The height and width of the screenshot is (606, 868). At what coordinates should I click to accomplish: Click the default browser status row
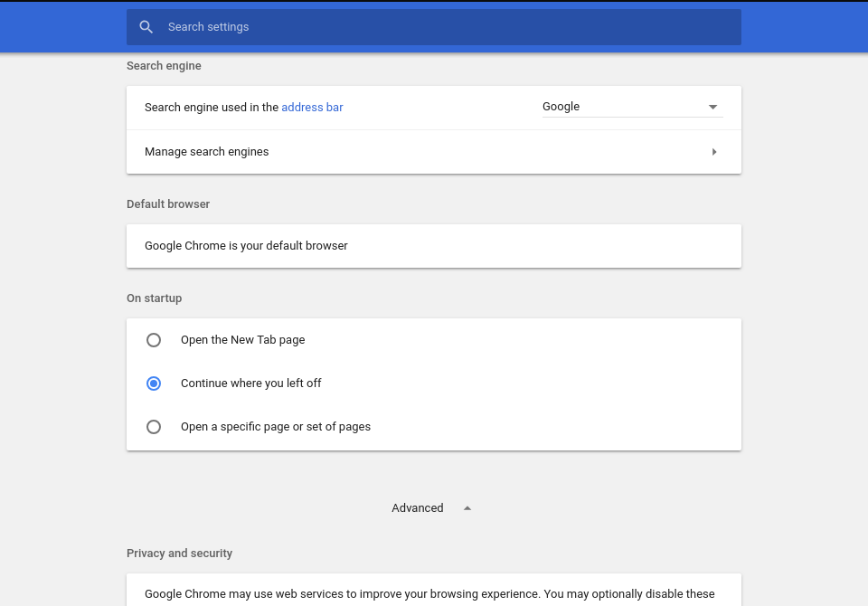[x=433, y=246]
